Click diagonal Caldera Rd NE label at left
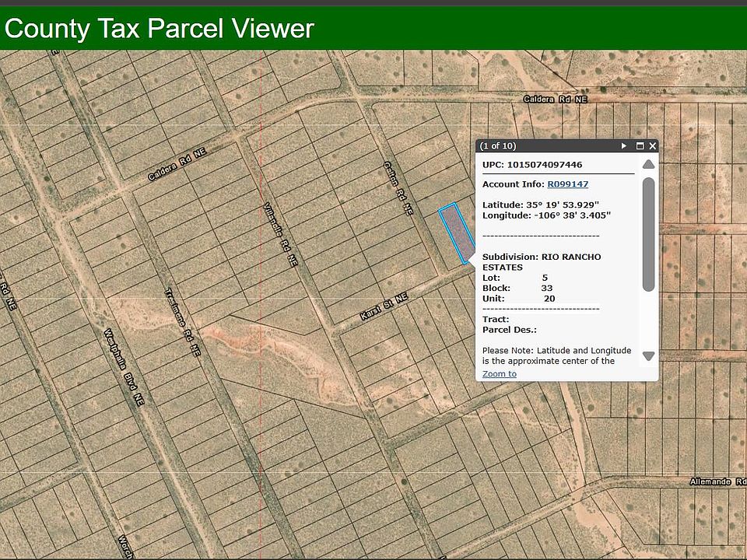 click(x=177, y=164)
